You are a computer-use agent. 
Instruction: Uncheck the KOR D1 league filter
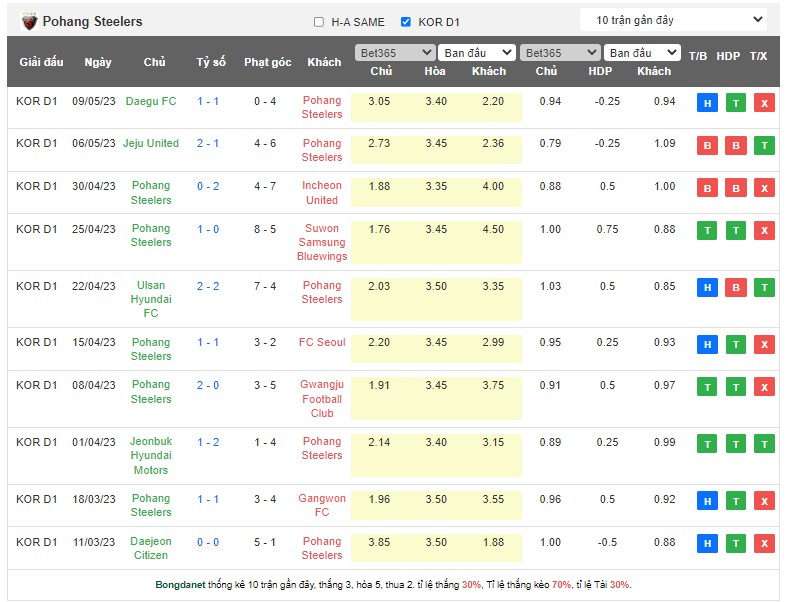coord(405,22)
